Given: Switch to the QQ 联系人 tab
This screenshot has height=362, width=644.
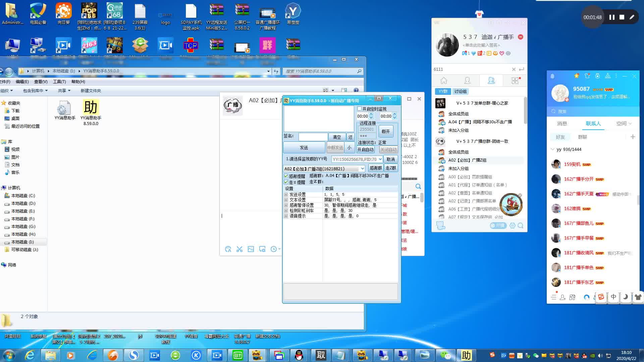Looking at the screenshot, I should pyautogui.click(x=593, y=124).
